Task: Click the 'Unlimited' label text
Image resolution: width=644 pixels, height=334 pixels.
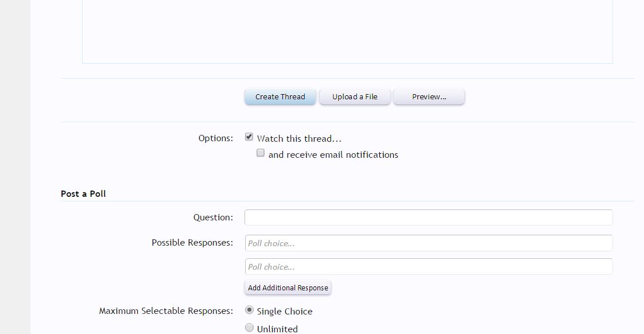Action: (x=277, y=329)
